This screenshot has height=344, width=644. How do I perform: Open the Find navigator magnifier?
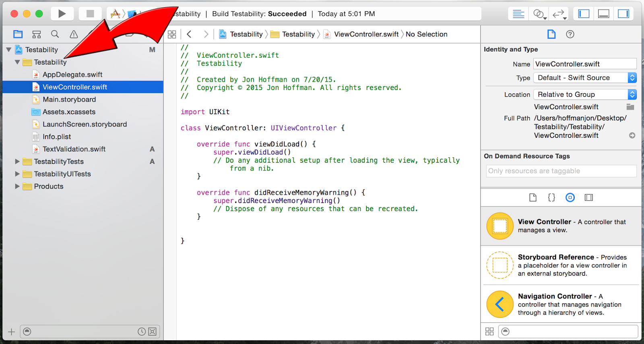tap(55, 34)
